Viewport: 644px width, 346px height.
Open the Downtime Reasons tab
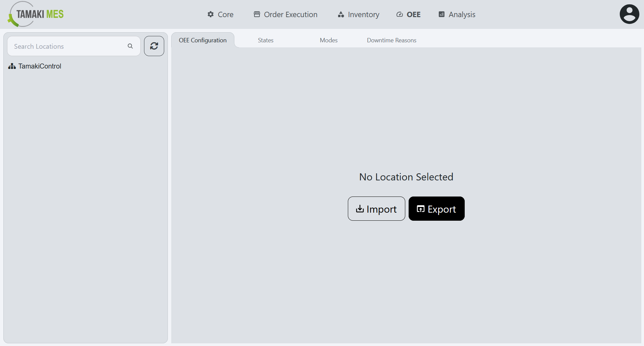(x=392, y=40)
